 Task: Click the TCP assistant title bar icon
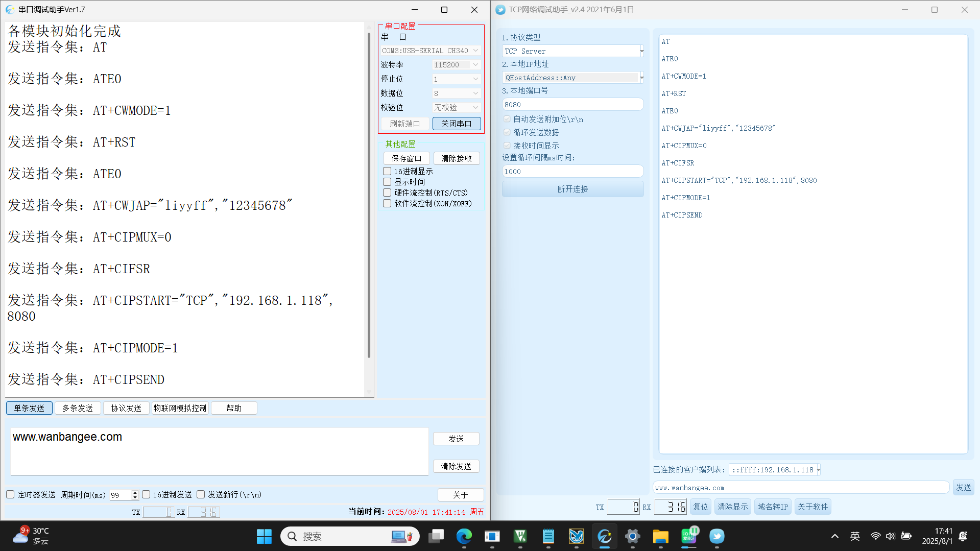(x=500, y=10)
